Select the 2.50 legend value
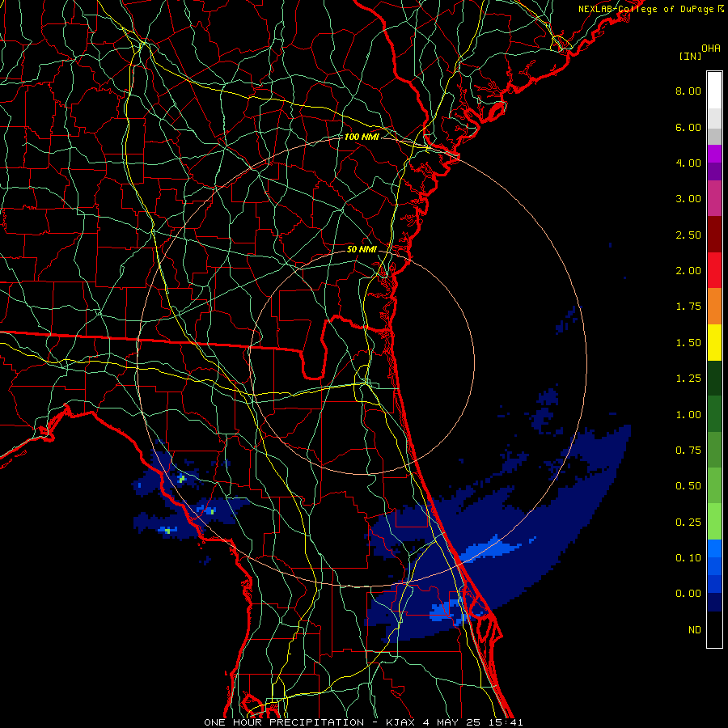Screen dimensions: 728x728 coord(688,235)
